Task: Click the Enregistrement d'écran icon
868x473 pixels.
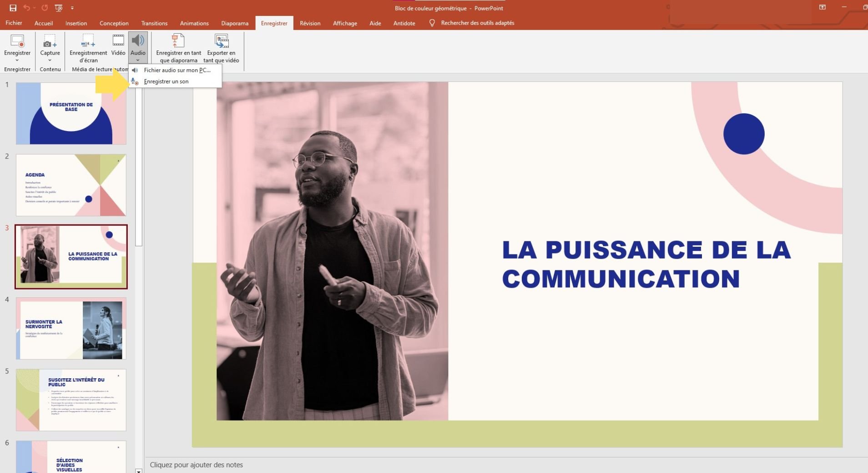Action: 88,41
